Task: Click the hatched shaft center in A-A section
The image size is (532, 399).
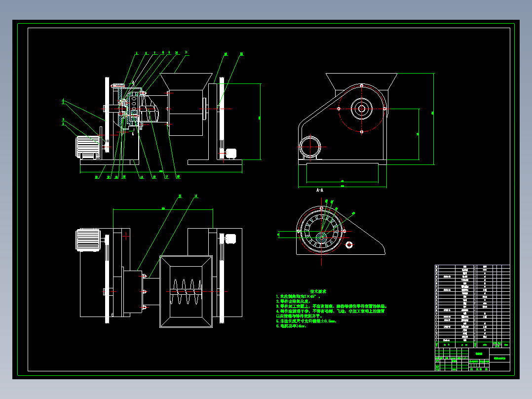Action: 321,238
